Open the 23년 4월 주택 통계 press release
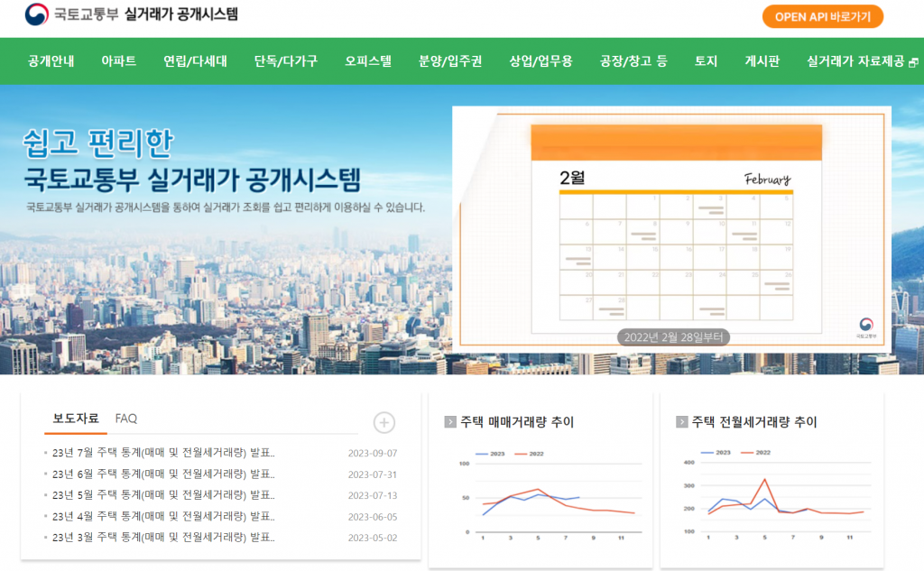The image size is (924, 571). (x=163, y=517)
